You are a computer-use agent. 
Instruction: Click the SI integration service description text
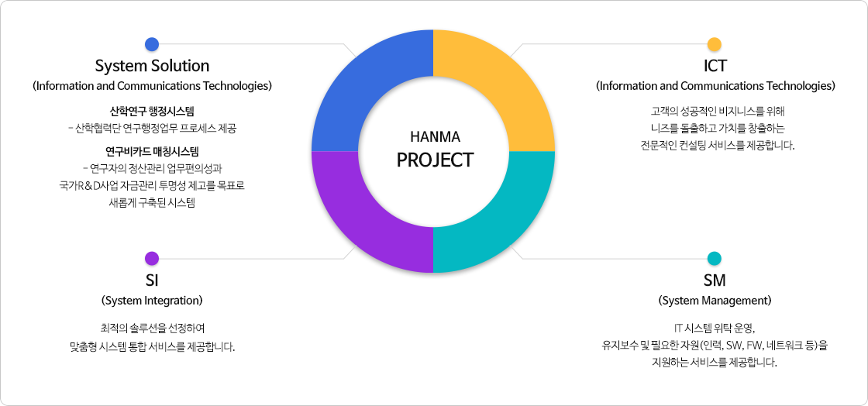[x=152, y=336]
